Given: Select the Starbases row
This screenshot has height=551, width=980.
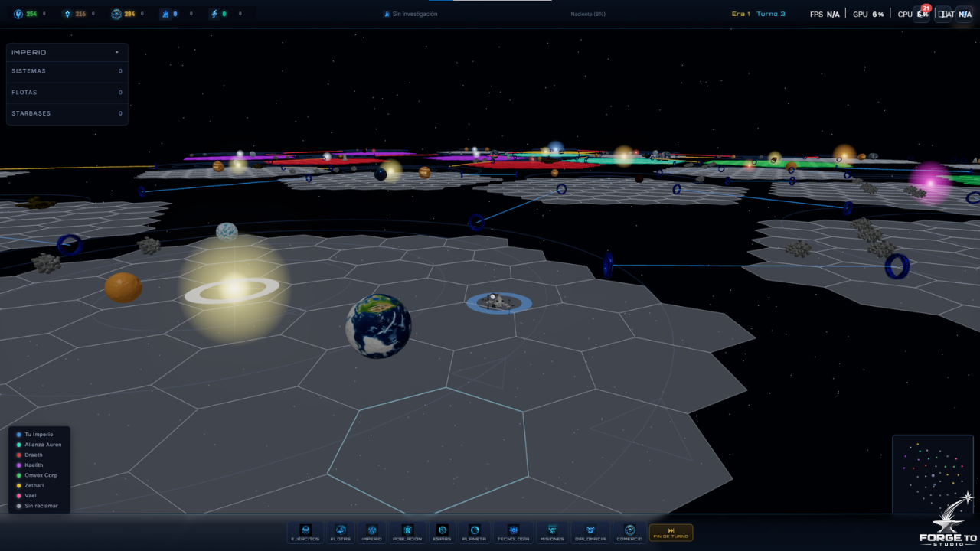Looking at the screenshot, I should pyautogui.click(x=67, y=113).
